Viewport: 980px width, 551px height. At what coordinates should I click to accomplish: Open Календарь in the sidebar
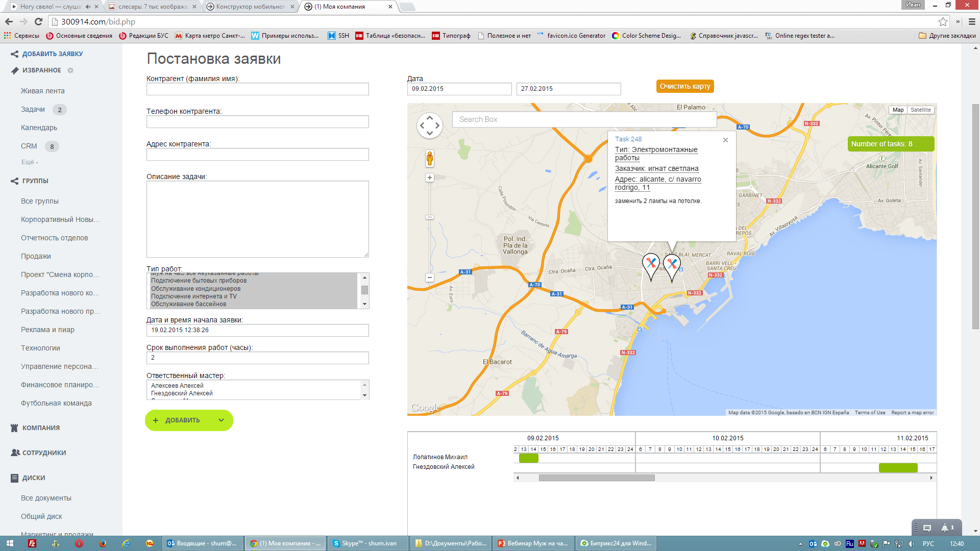39,128
